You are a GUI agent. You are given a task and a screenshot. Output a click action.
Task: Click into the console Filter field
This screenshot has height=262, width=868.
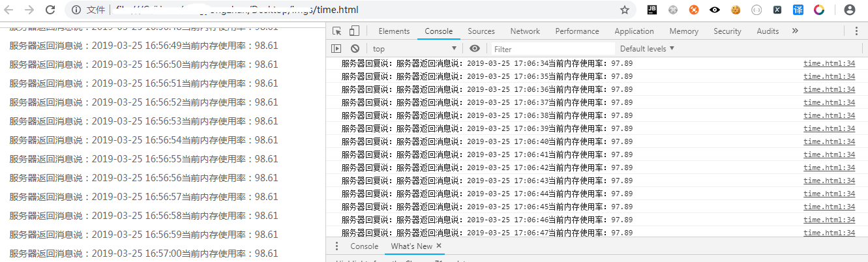552,49
